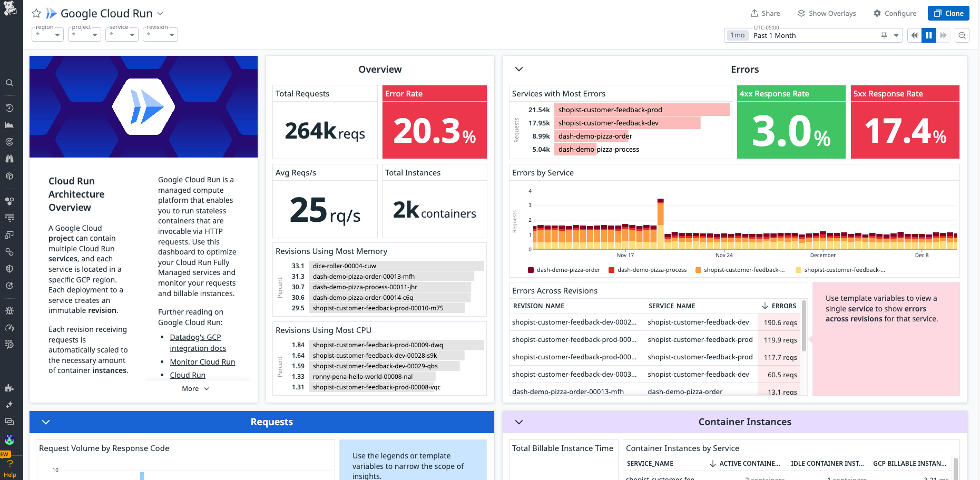The width and height of the screenshot is (980, 480).
Task: Click Show Overlays in the top bar
Action: [826, 13]
